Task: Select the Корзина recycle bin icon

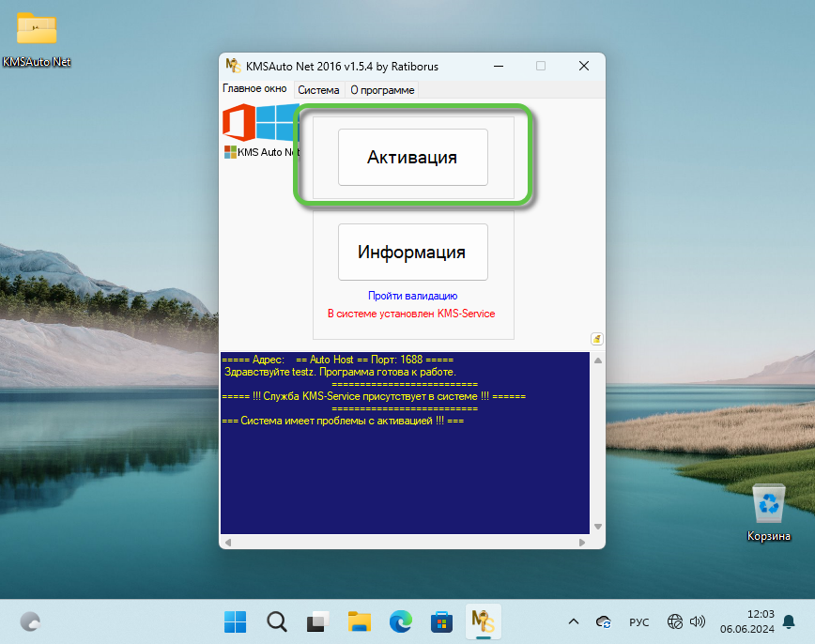Action: (x=769, y=513)
